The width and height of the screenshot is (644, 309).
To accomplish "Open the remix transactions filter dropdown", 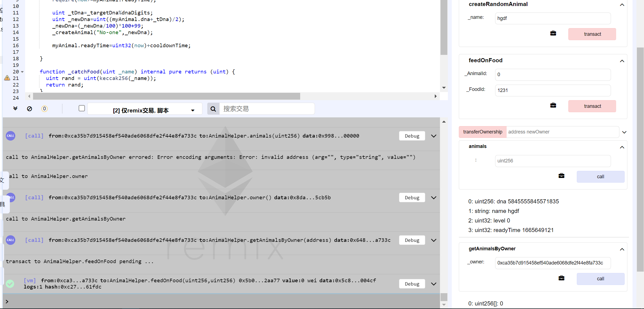I will coord(145,110).
